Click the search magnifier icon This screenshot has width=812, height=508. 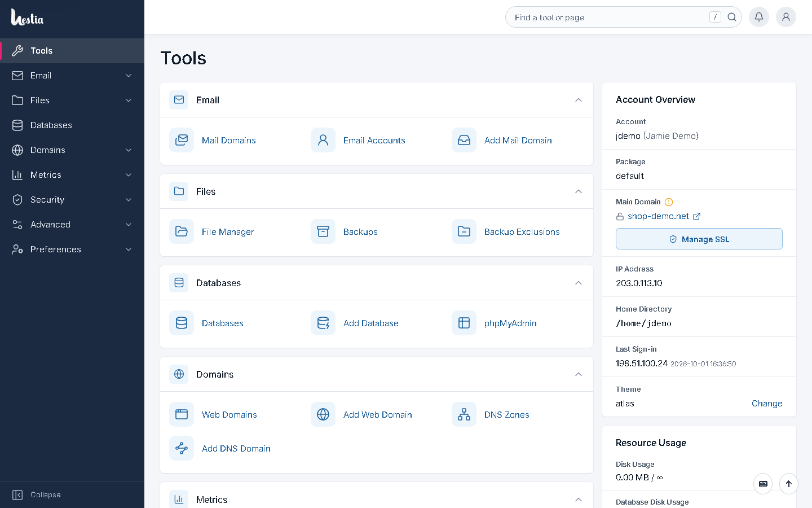(732, 17)
